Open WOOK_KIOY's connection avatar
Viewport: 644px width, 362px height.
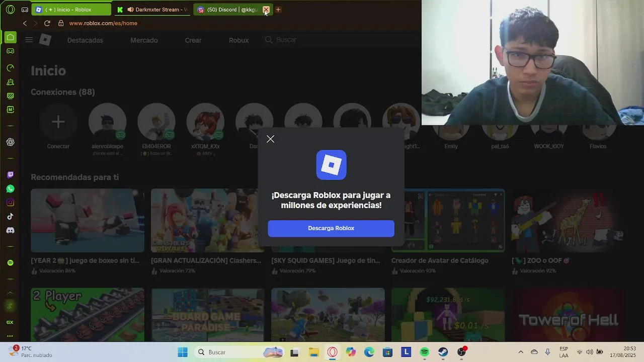[x=549, y=132]
